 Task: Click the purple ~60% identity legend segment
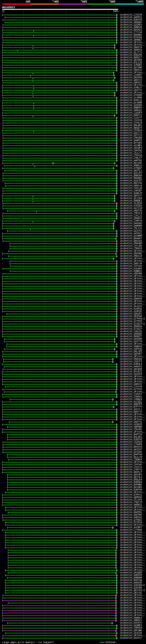tap(73, 4)
